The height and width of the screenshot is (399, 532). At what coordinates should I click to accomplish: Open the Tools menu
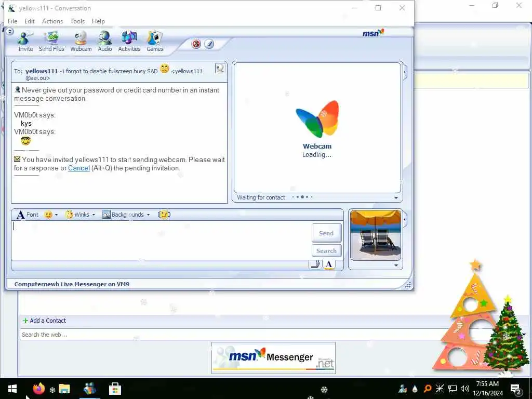(77, 21)
